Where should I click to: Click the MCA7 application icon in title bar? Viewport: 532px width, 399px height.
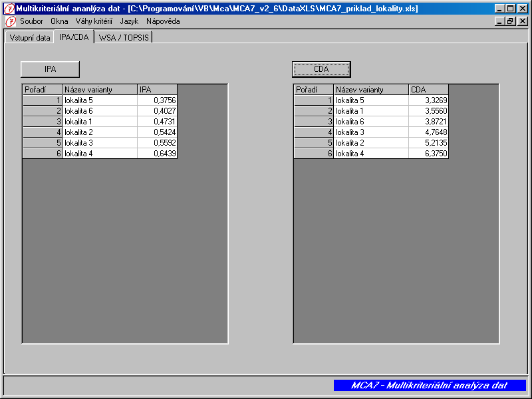9,9
